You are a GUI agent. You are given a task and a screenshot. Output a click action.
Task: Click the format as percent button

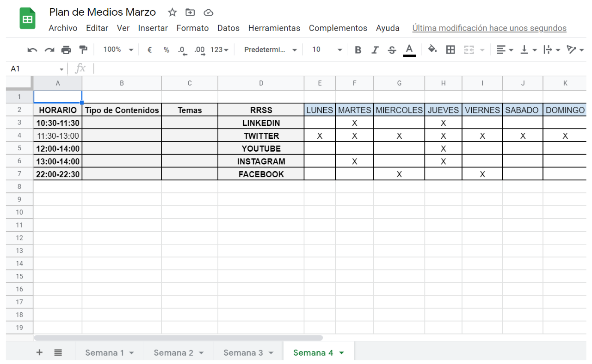[166, 50]
